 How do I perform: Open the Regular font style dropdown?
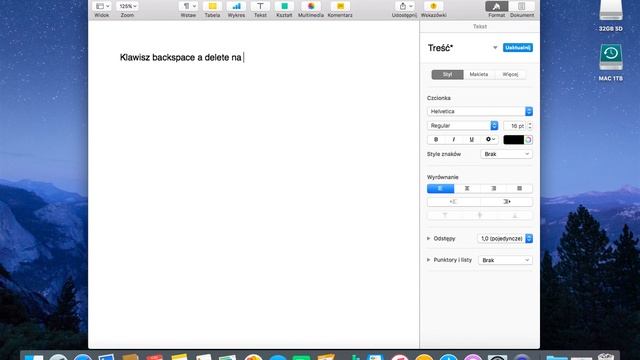[462, 126]
